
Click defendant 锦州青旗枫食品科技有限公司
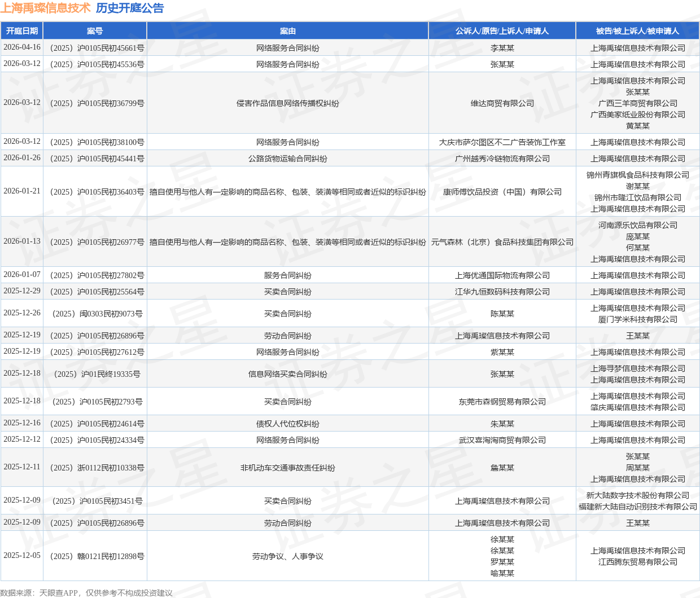pyautogui.click(x=638, y=175)
